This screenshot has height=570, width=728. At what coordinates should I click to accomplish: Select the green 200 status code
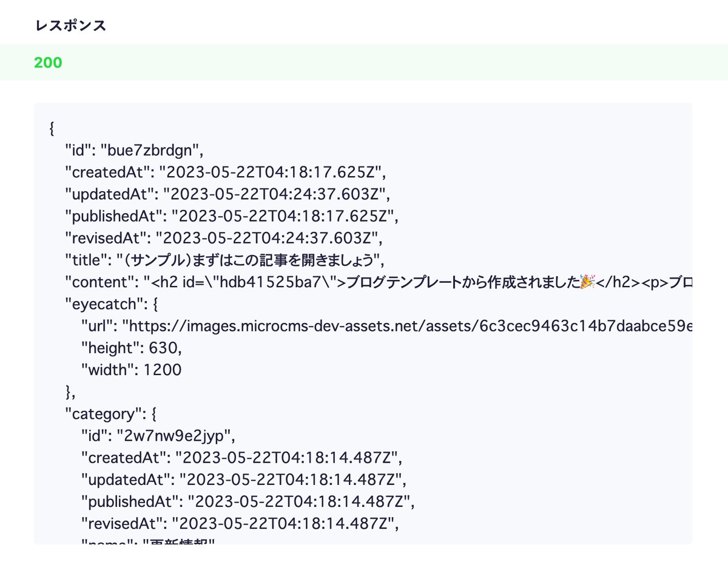(48, 62)
